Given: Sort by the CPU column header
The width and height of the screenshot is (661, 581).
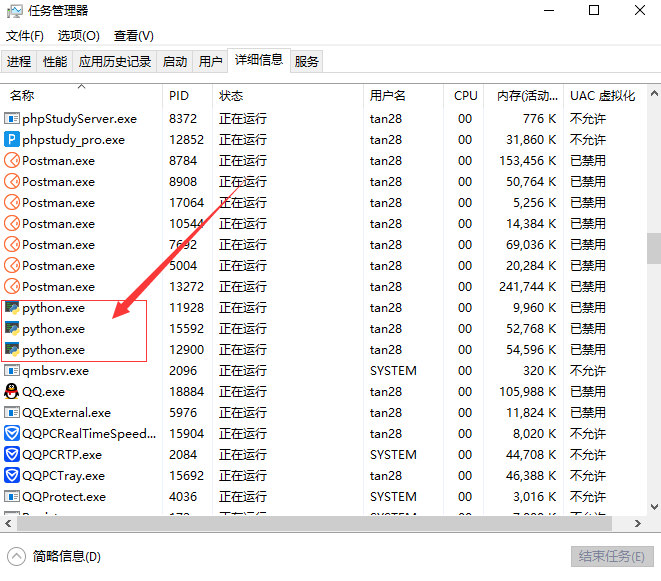Looking at the screenshot, I should click(x=464, y=96).
